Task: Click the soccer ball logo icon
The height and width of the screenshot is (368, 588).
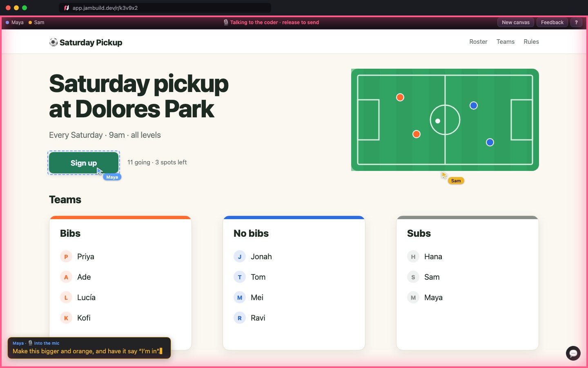Action: point(53,42)
